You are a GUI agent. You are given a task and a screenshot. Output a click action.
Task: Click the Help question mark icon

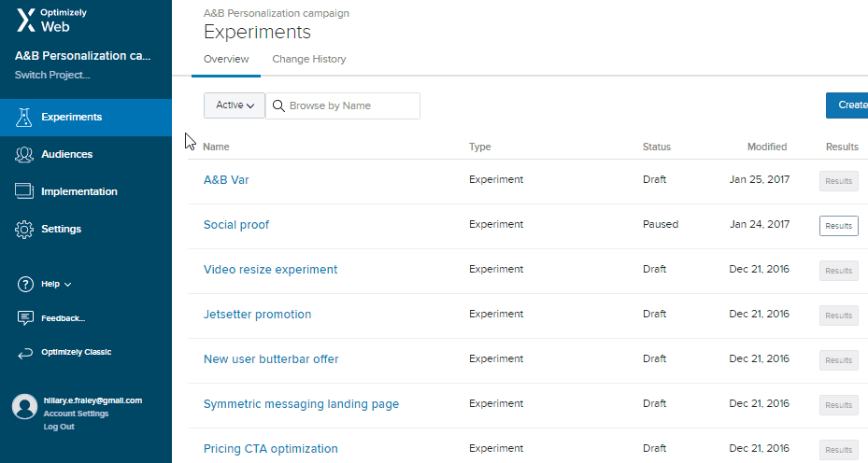pyautogui.click(x=25, y=285)
